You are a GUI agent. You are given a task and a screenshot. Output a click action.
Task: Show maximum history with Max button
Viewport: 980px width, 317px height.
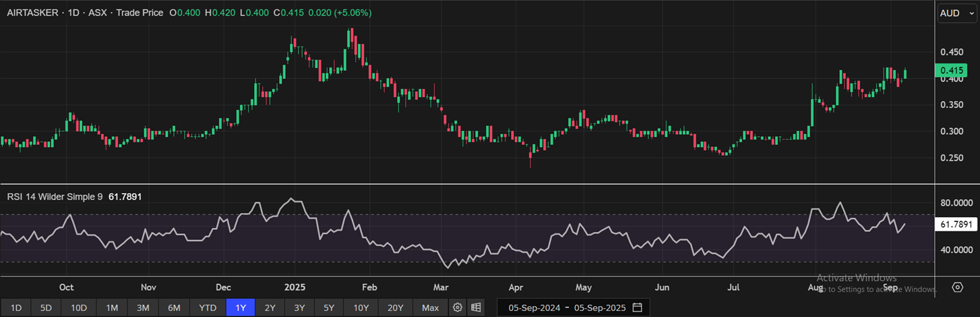(x=430, y=308)
